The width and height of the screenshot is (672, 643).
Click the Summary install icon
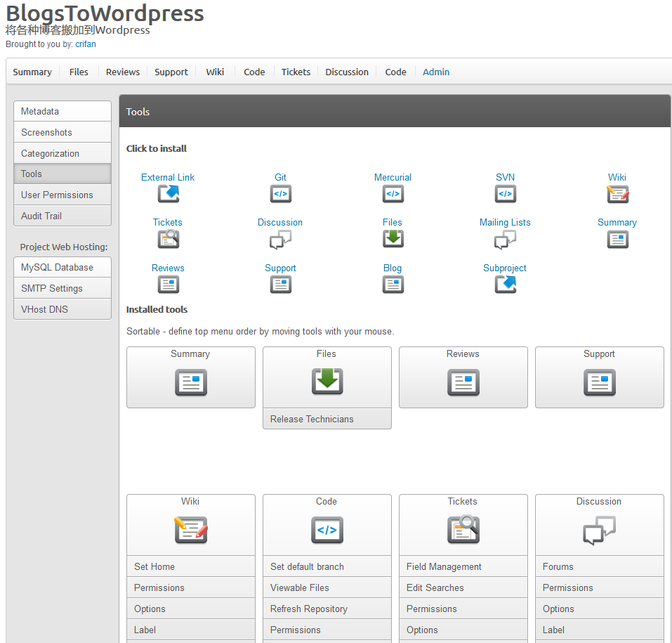617,240
